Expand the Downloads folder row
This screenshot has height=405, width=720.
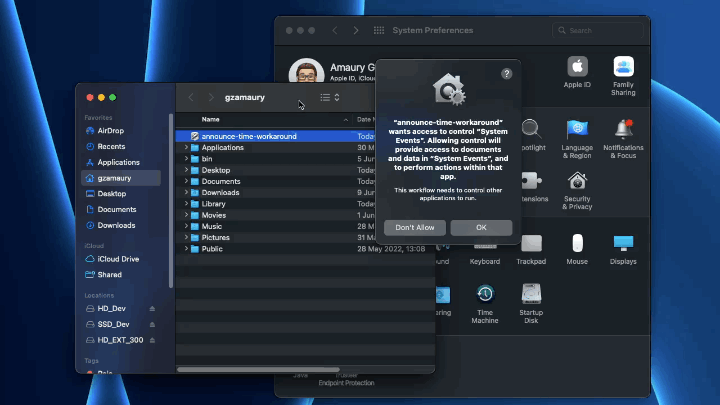pyautogui.click(x=186, y=192)
